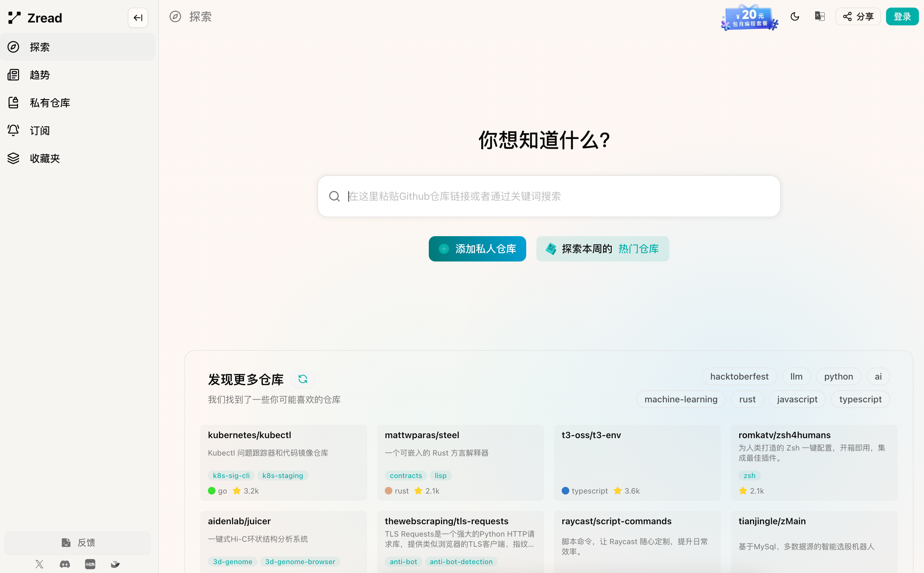Open 探索本周的热门仓库 link

tap(602, 249)
